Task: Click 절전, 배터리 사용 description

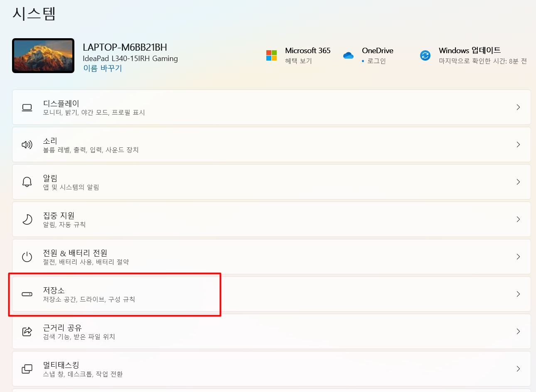Action: pyautogui.click(x=86, y=262)
